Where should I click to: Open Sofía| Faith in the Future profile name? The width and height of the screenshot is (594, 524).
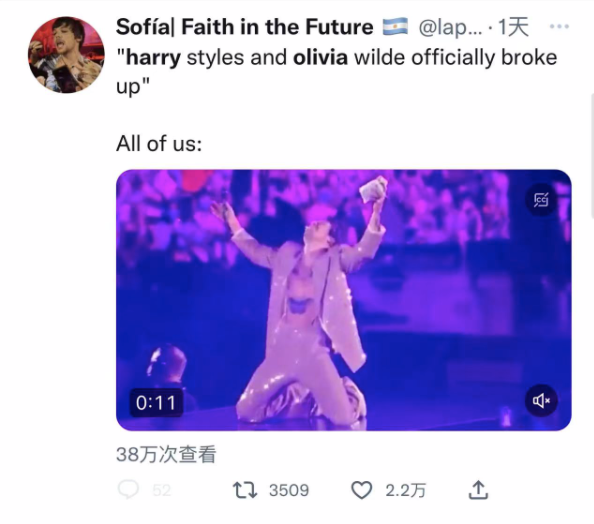(244, 27)
